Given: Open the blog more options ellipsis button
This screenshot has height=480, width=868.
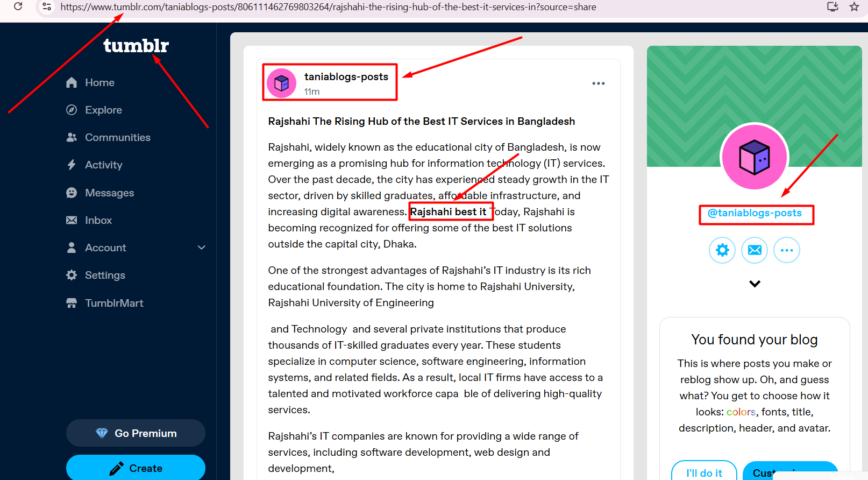Looking at the screenshot, I should [787, 250].
